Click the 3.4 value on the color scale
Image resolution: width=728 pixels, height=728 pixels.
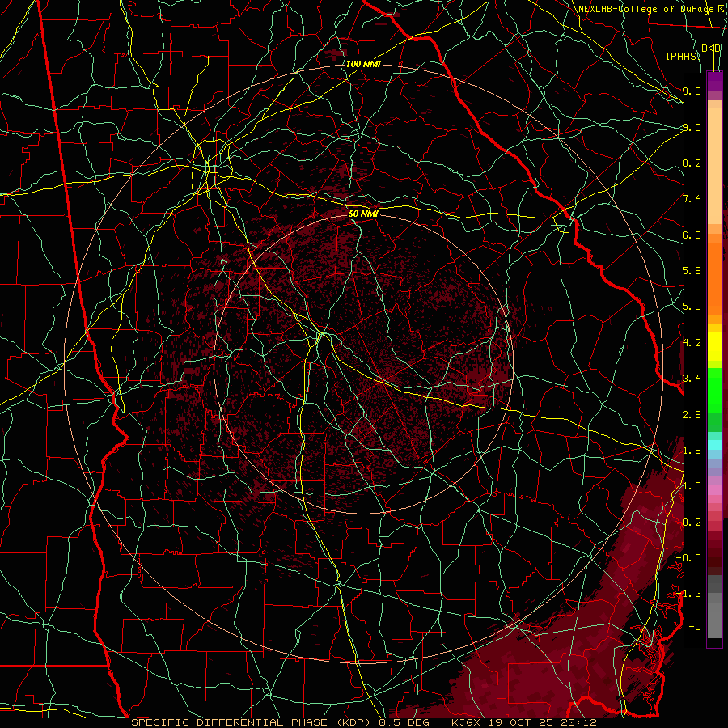pyautogui.click(x=692, y=379)
